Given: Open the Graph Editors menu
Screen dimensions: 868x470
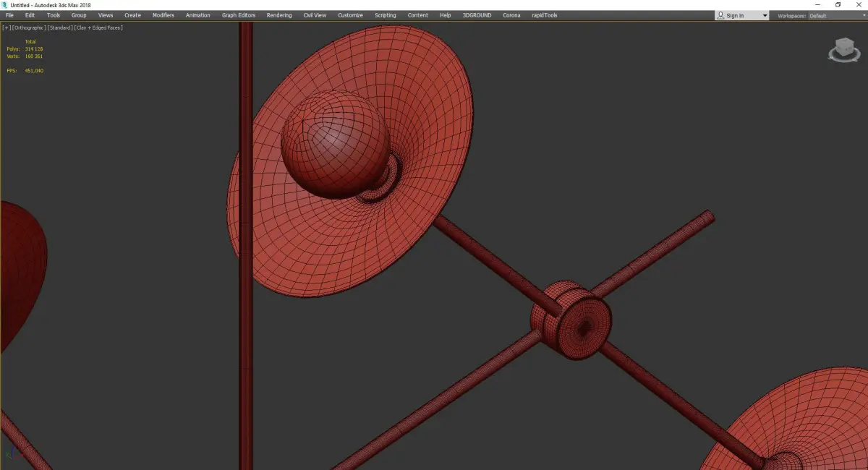Looking at the screenshot, I should tap(239, 15).
